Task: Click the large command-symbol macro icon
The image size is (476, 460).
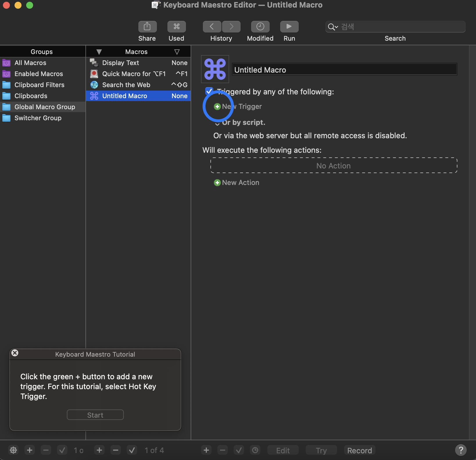Action: 215,69
